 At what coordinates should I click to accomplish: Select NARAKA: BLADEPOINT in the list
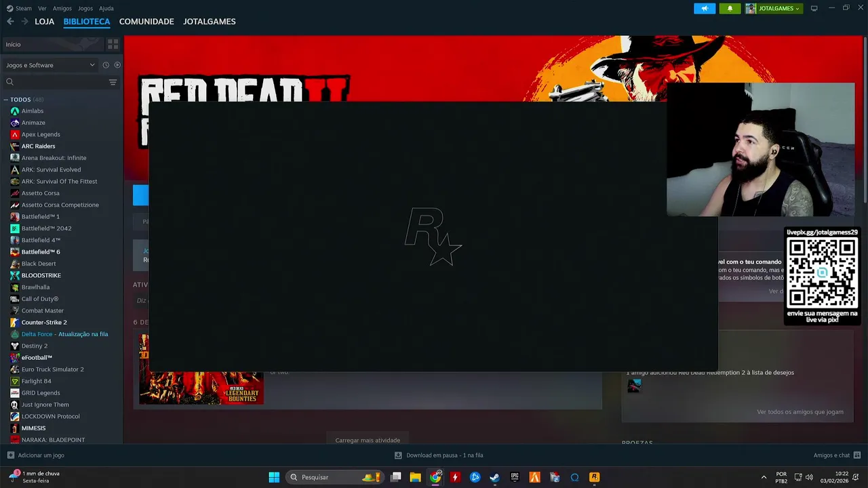pos(53,440)
